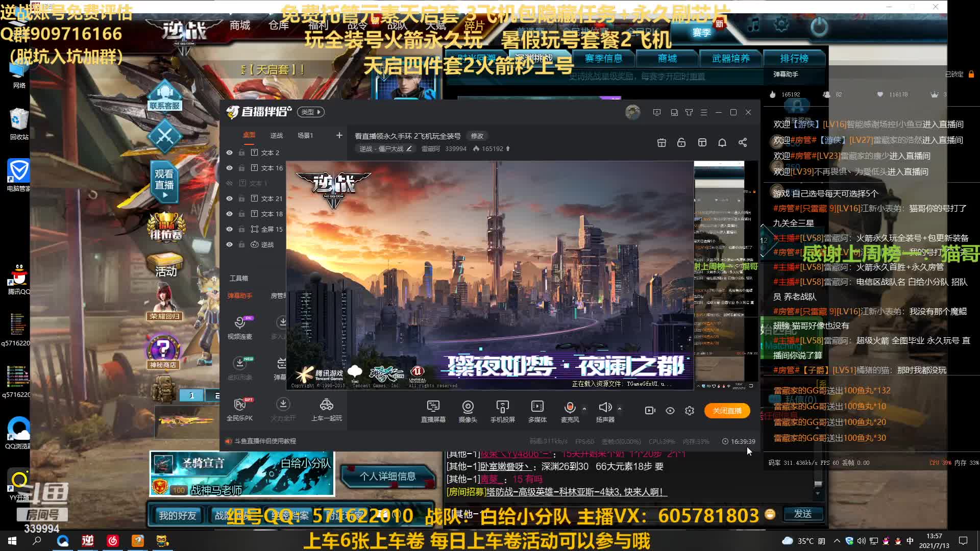Open the 弹幕助手 toolbox tab
The height and width of the screenshot is (551, 980).
click(x=240, y=295)
